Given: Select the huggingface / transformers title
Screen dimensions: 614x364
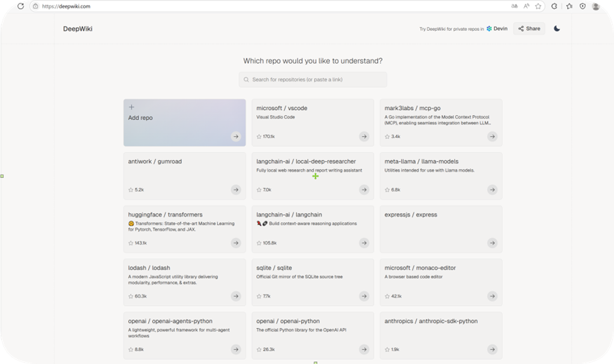Looking at the screenshot, I should click(165, 215).
